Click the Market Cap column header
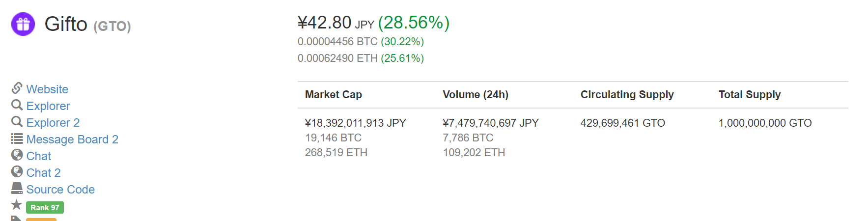This screenshot has width=868, height=221. [x=334, y=95]
